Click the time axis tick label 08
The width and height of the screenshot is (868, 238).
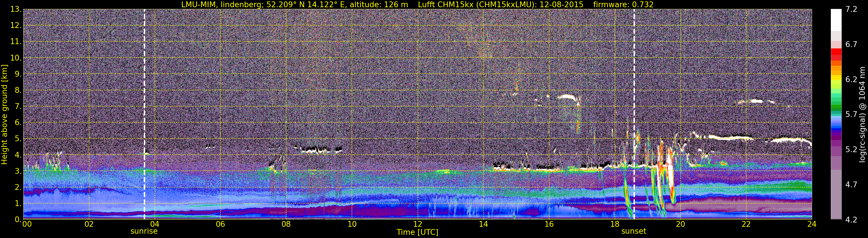(286, 224)
